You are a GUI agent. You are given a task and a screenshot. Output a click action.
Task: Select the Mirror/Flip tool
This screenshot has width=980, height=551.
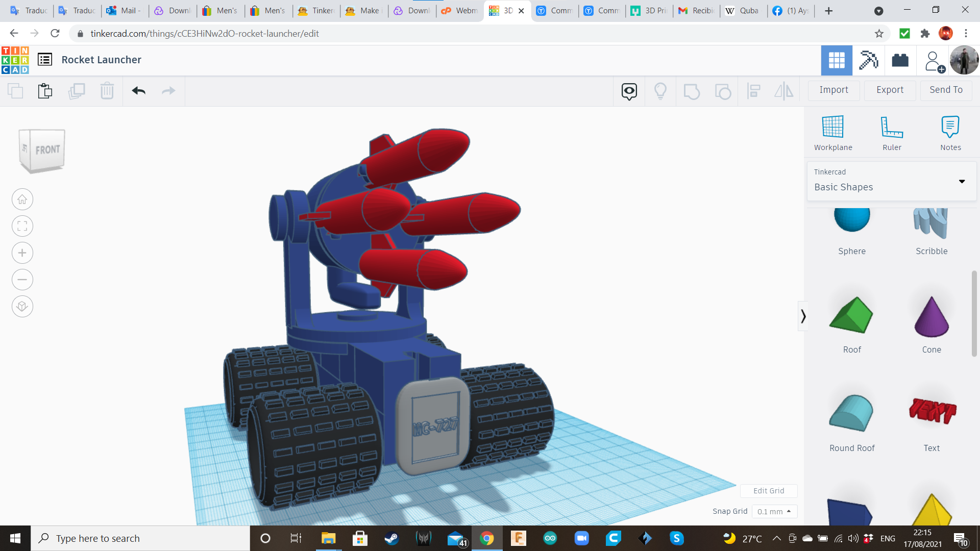coord(784,91)
